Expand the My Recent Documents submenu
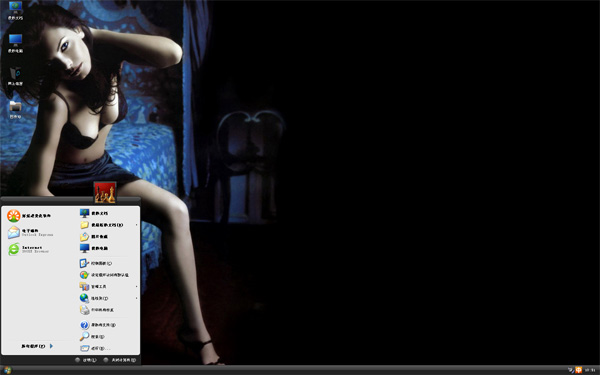The image size is (600, 375). [x=109, y=225]
